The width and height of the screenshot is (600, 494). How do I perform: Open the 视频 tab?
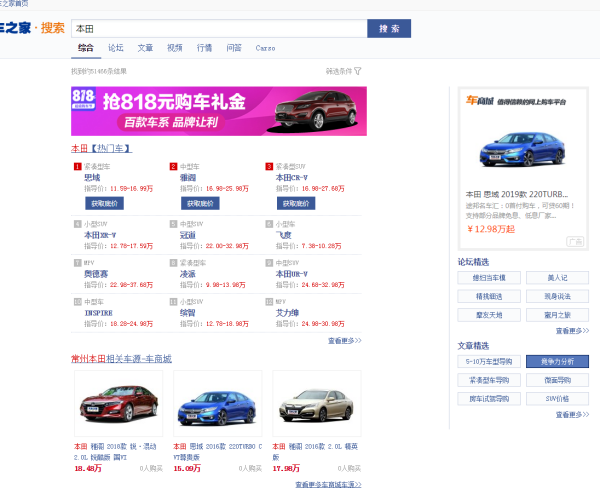174,48
